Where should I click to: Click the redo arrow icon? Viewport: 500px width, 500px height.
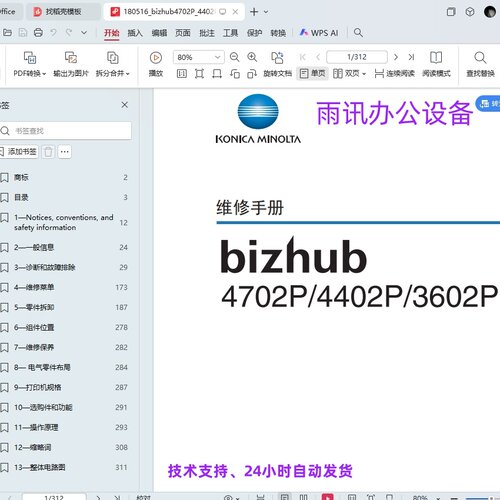[x=69, y=33]
